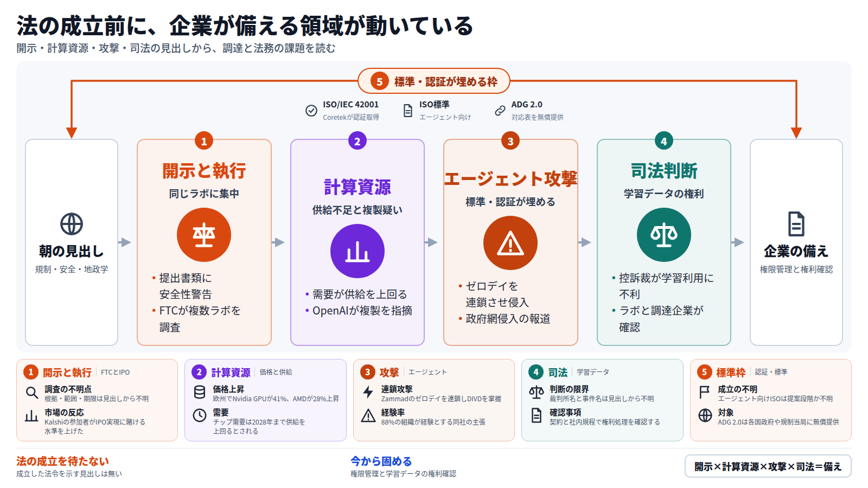Screen dimensions: 868x488
Task: Click the 今から固める heading
Action: coord(381,461)
